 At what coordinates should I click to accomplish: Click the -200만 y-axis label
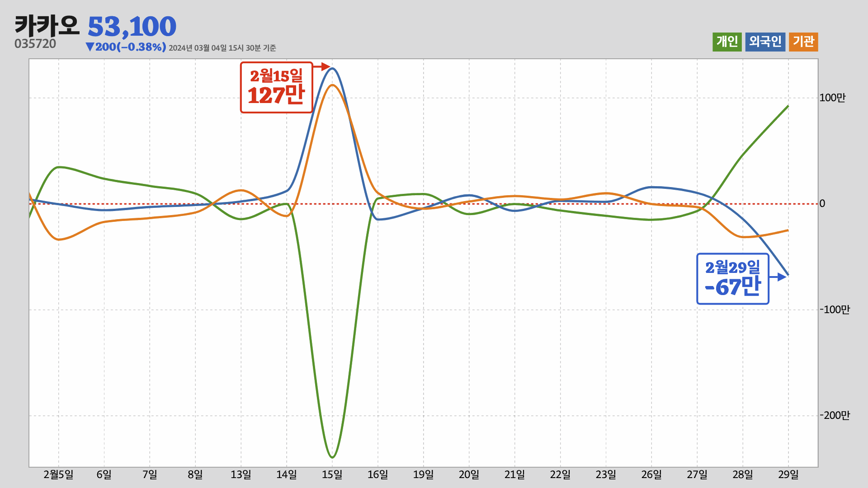[x=835, y=416]
